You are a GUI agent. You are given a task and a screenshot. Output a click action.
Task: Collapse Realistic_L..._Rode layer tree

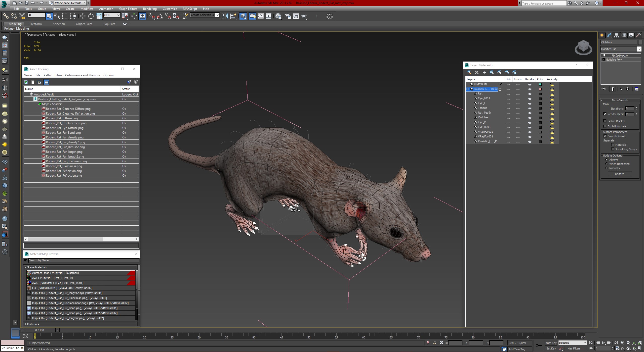pyautogui.click(x=468, y=89)
